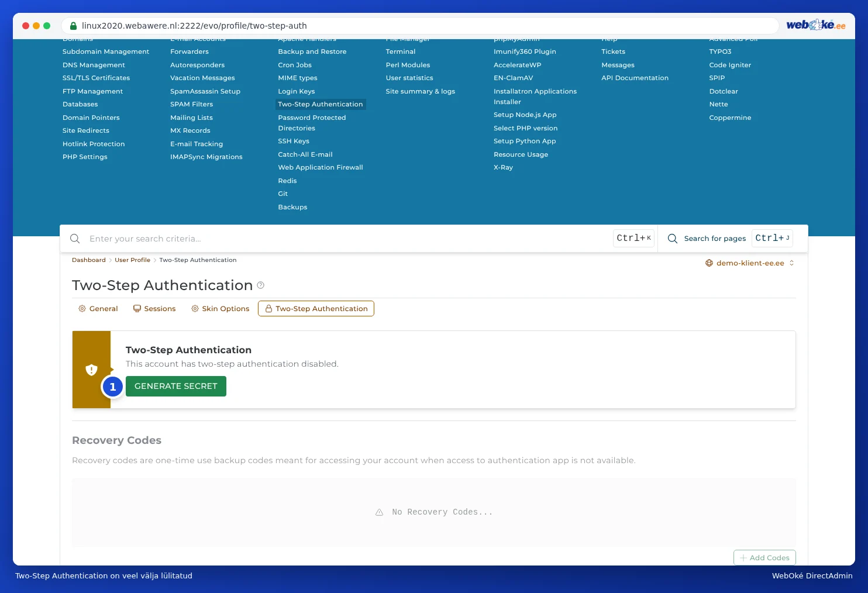Viewport: 868px width, 593px height.
Task: Click the Add Codes button
Action: coord(764,558)
